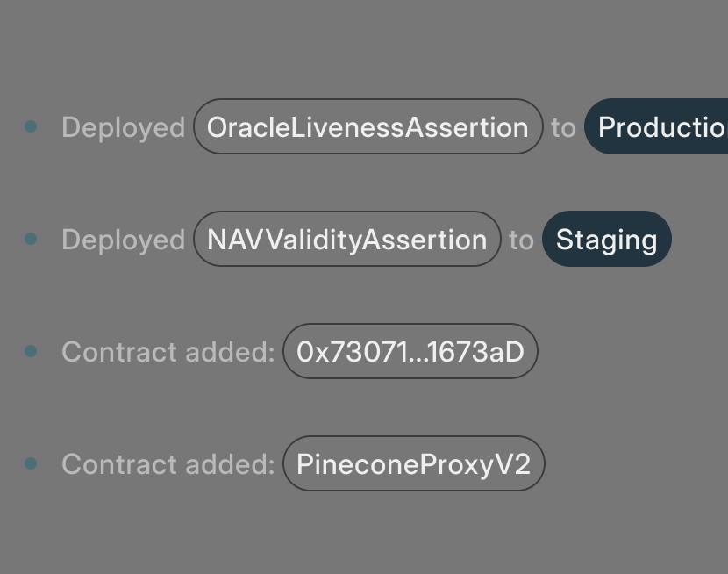
Task: Click the word "to" before Staging
Action: coord(521,240)
